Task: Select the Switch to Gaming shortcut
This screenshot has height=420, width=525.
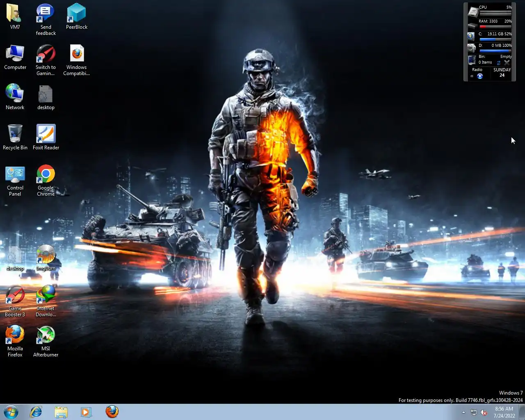Action: click(x=46, y=60)
